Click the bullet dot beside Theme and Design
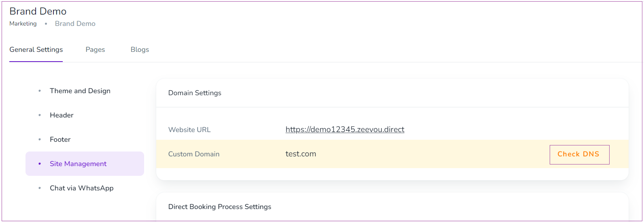Viewport: 644px width, 222px height. coord(40,91)
